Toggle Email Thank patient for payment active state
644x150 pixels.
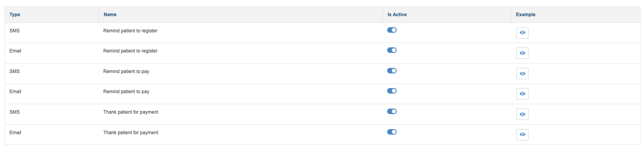pos(392,132)
